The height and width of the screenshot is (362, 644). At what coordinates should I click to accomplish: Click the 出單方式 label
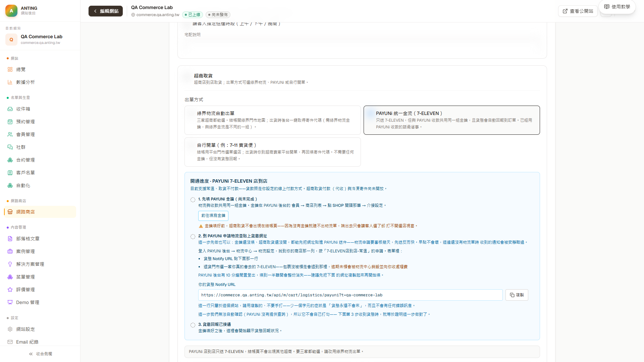click(x=194, y=100)
